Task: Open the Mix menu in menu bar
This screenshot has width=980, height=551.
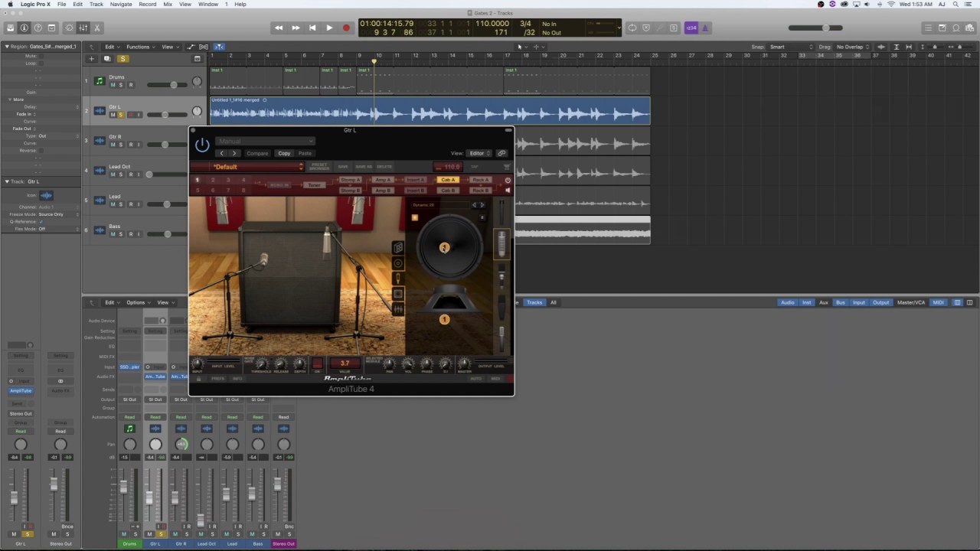Action: point(168,4)
